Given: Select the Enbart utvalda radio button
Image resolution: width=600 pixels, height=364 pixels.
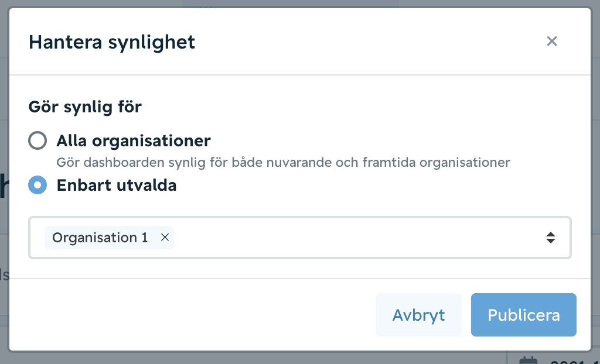Looking at the screenshot, I should pos(37,185).
